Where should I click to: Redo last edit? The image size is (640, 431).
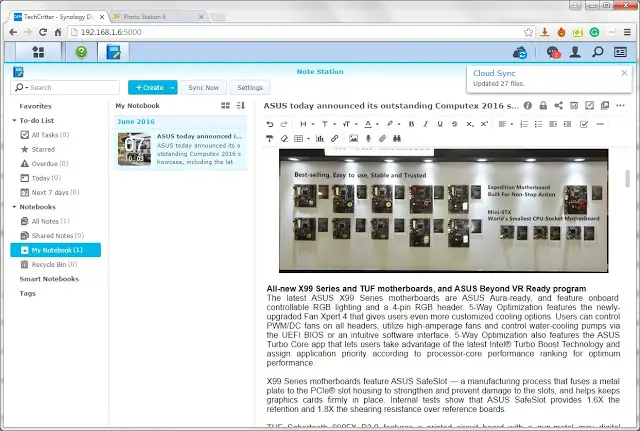click(x=284, y=124)
